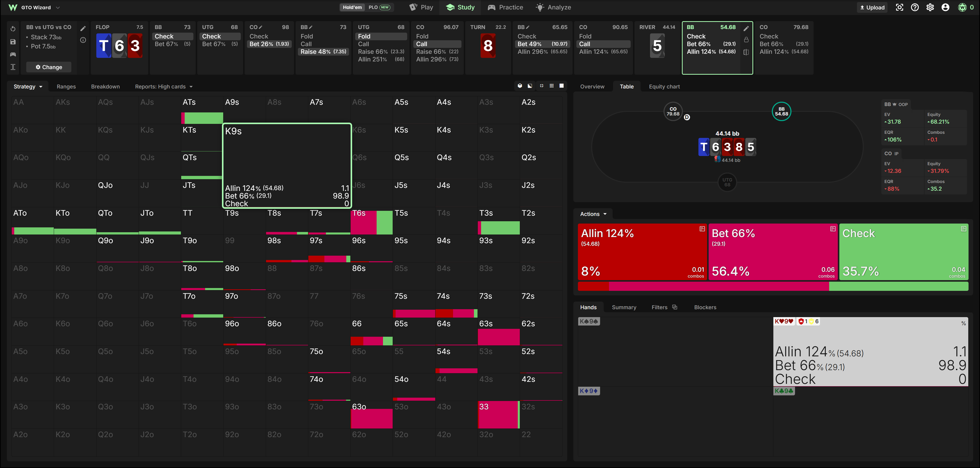Viewport: 980px width, 468px height.
Task: Select the 8 turn card
Action: [x=488, y=46]
